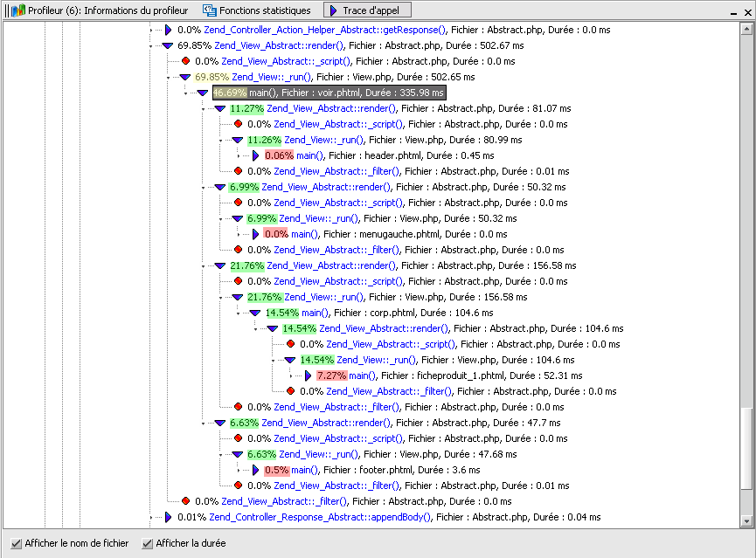Expand main() menugauche.phtml node
The width and height of the screenshot is (756, 558).
(x=255, y=234)
